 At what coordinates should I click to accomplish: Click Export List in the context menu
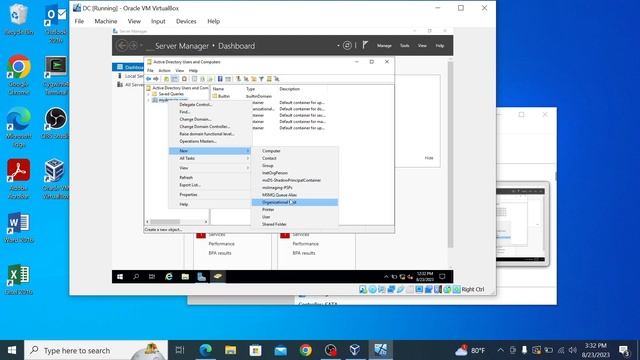click(210, 185)
